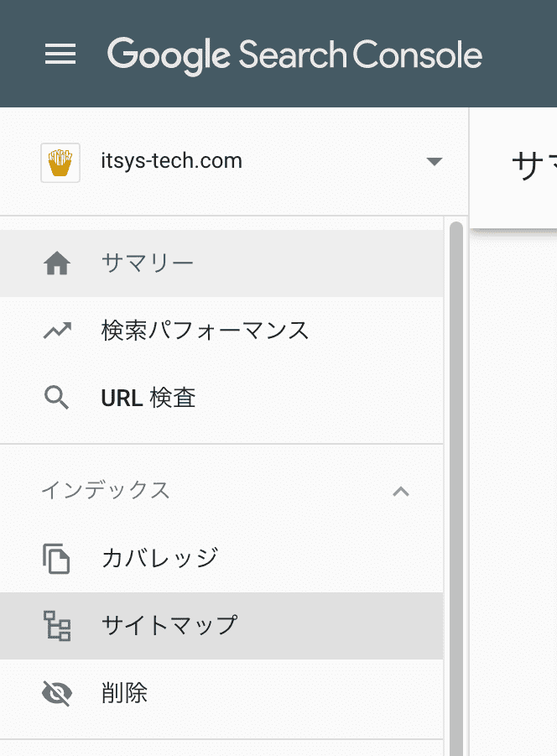Screen dimensions: 557x756
Task: Open URL 検査 tool
Action: tap(221, 398)
